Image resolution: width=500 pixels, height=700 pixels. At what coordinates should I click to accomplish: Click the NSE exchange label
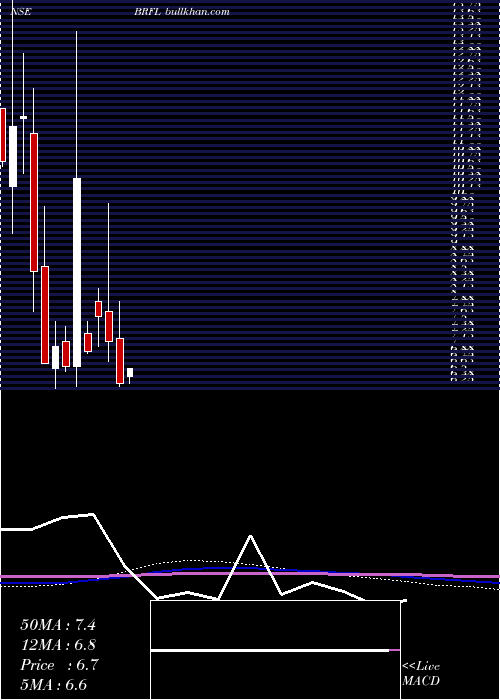pyautogui.click(x=21, y=12)
